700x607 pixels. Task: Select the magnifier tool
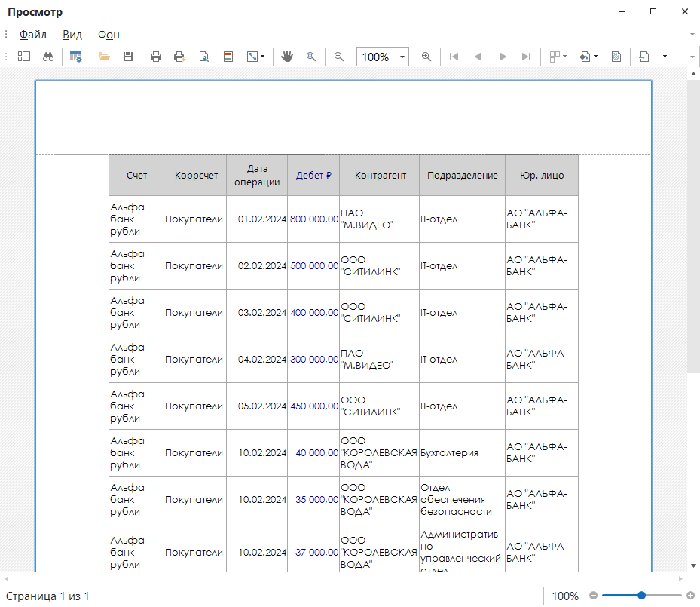tap(310, 57)
